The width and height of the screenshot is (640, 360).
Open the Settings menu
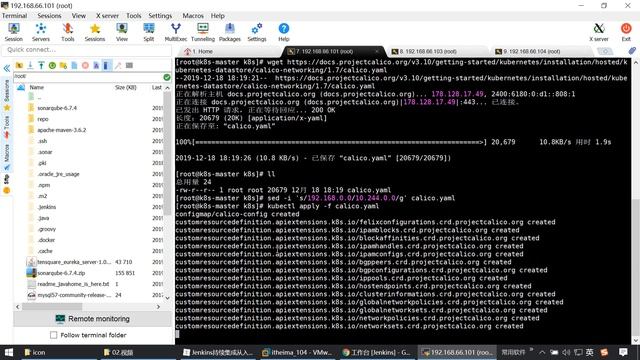coord(160,16)
